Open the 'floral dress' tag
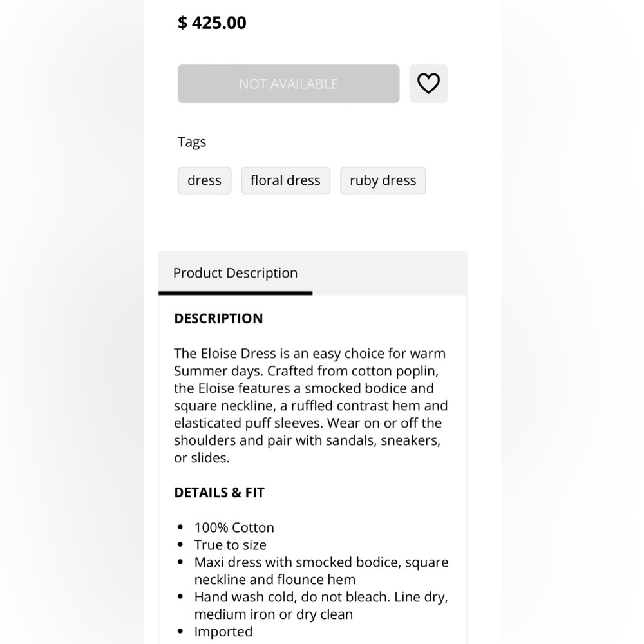 (x=285, y=180)
